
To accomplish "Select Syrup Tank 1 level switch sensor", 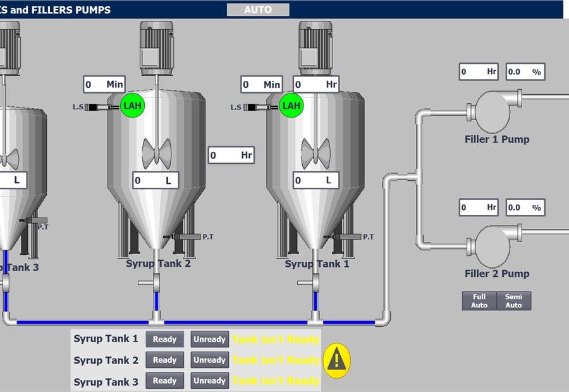I will 261,107.
